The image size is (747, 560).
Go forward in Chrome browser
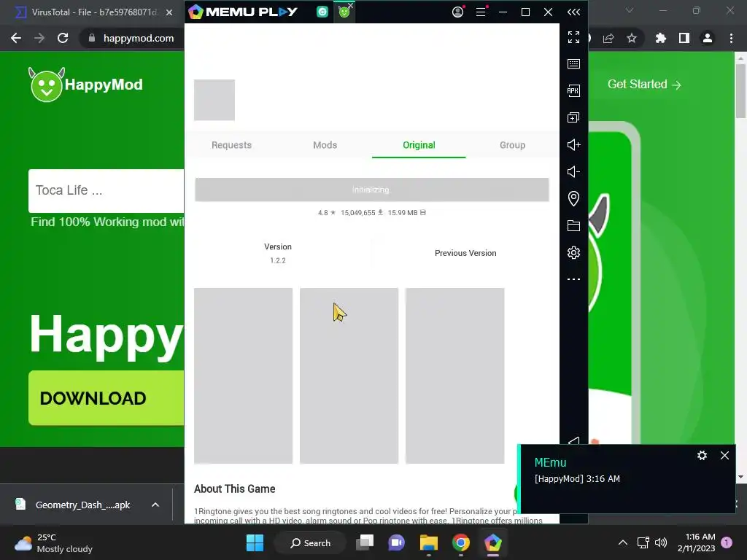[x=39, y=38]
